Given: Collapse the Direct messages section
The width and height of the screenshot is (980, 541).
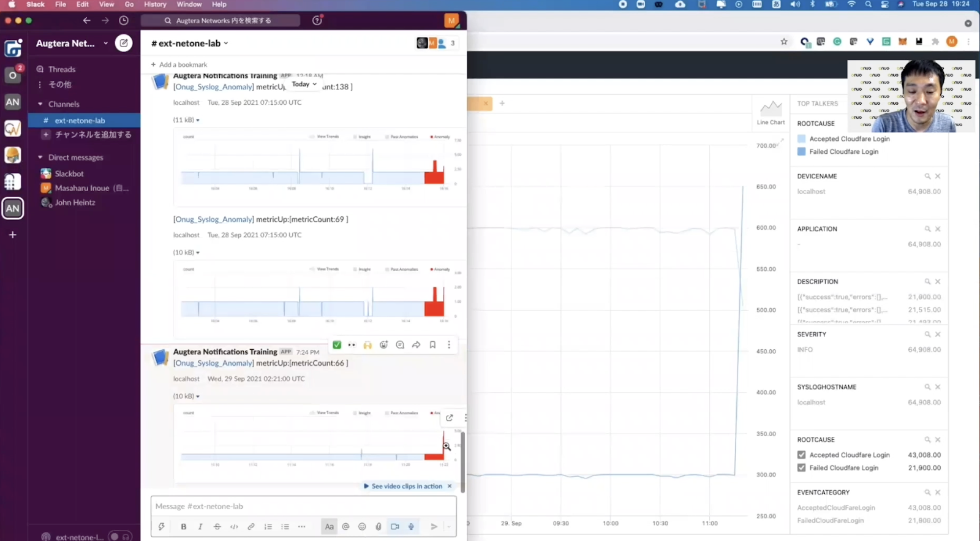Looking at the screenshot, I should (40, 157).
